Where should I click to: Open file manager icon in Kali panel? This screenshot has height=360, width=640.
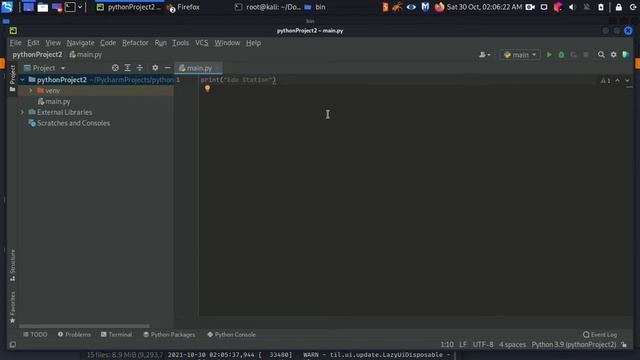[42, 7]
